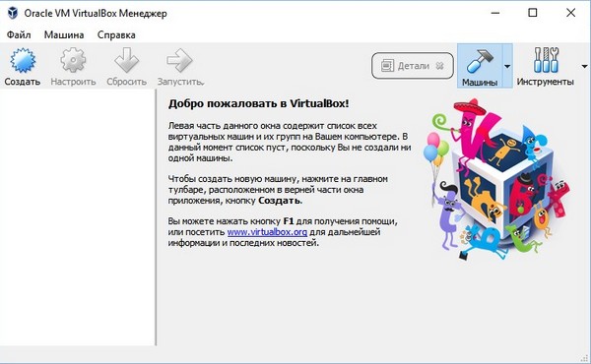Expand the dropdown arrow beside Машины

507,66
